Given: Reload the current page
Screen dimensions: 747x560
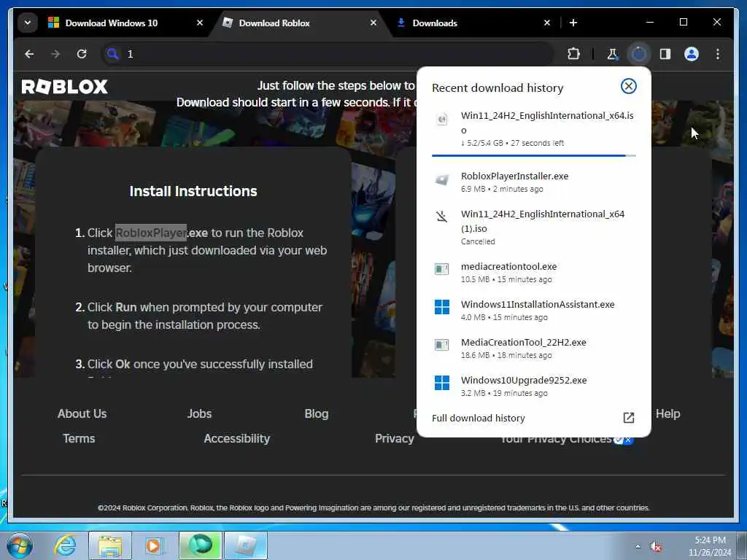Looking at the screenshot, I should tap(82, 54).
